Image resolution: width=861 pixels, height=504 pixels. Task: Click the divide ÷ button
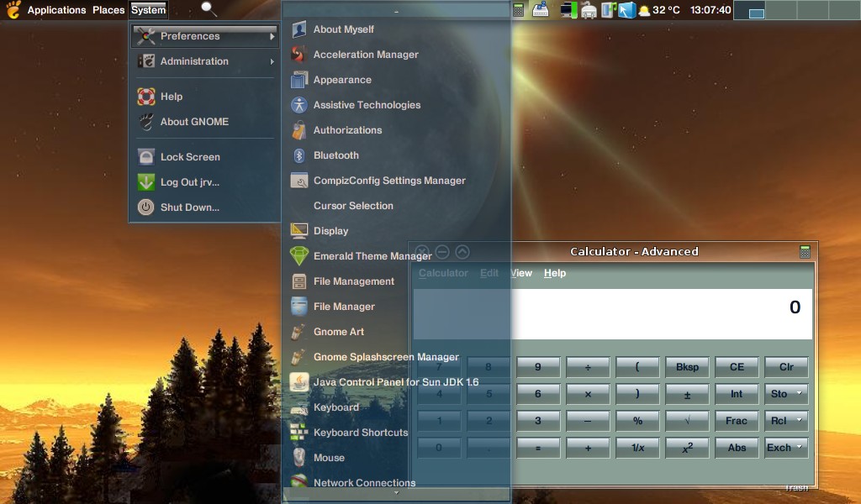[x=588, y=367]
